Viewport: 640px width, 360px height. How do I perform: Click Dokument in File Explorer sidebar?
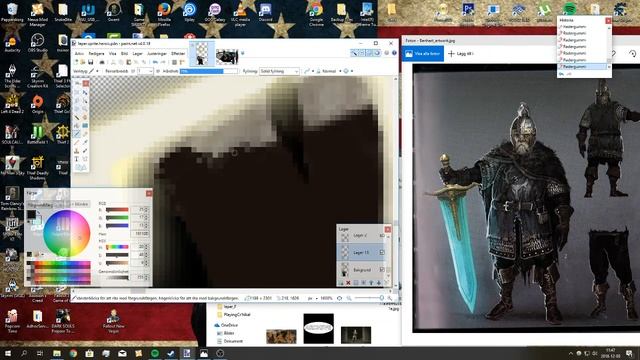233,341
